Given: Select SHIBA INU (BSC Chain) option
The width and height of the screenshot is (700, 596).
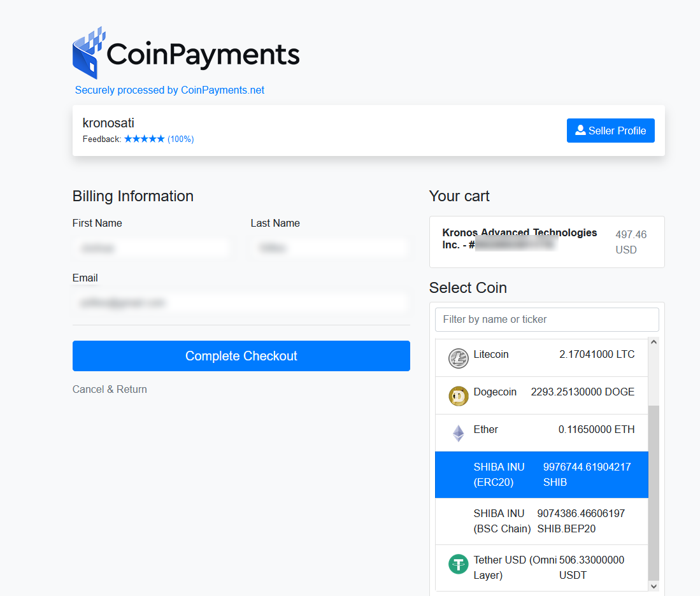Looking at the screenshot, I should [541, 521].
